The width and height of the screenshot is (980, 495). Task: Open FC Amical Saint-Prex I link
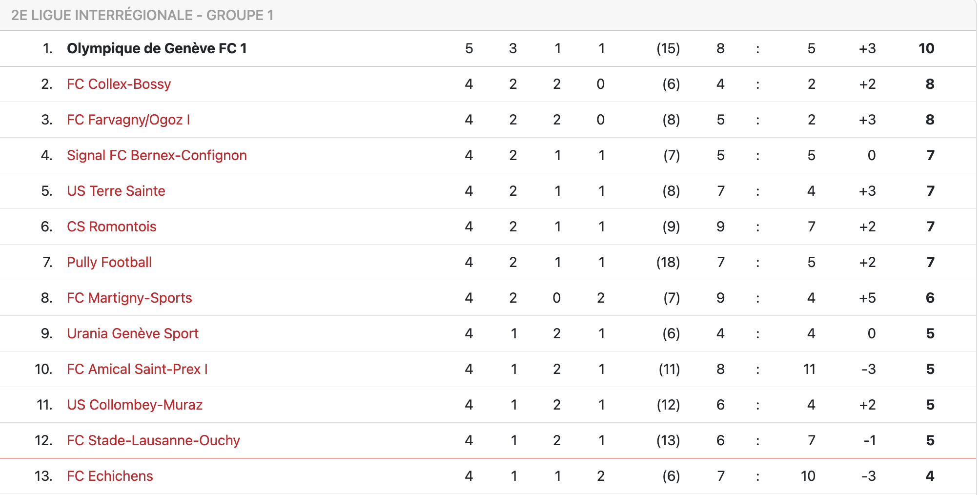[137, 369]
